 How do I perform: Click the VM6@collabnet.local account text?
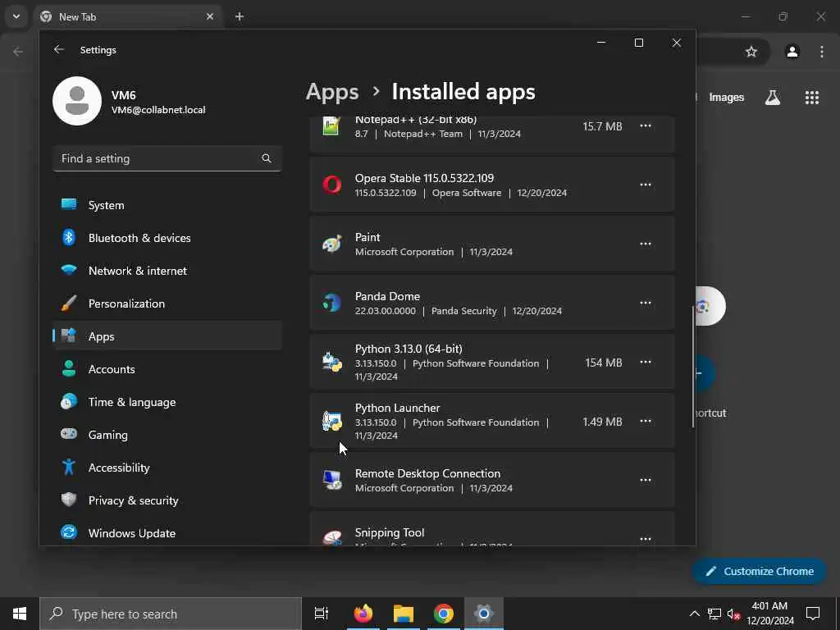click(158, 110)
